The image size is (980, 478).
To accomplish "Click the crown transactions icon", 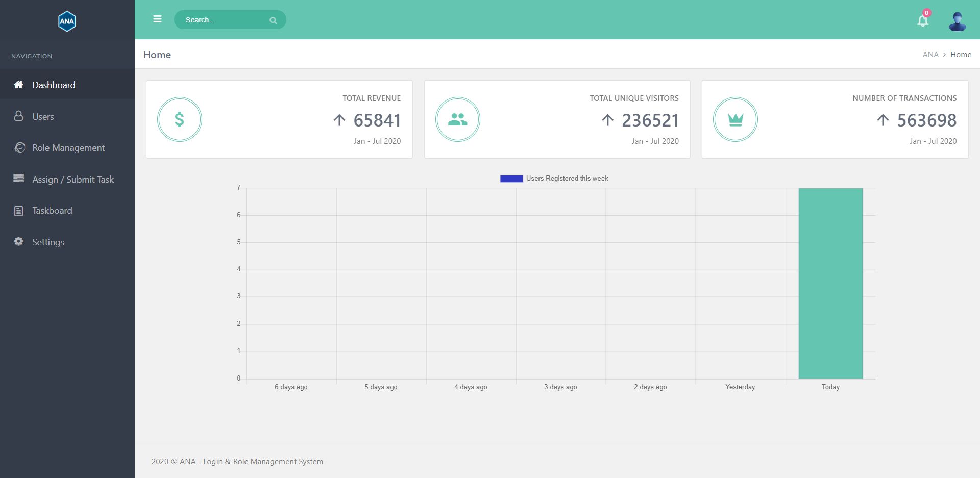I will point(735,119).
